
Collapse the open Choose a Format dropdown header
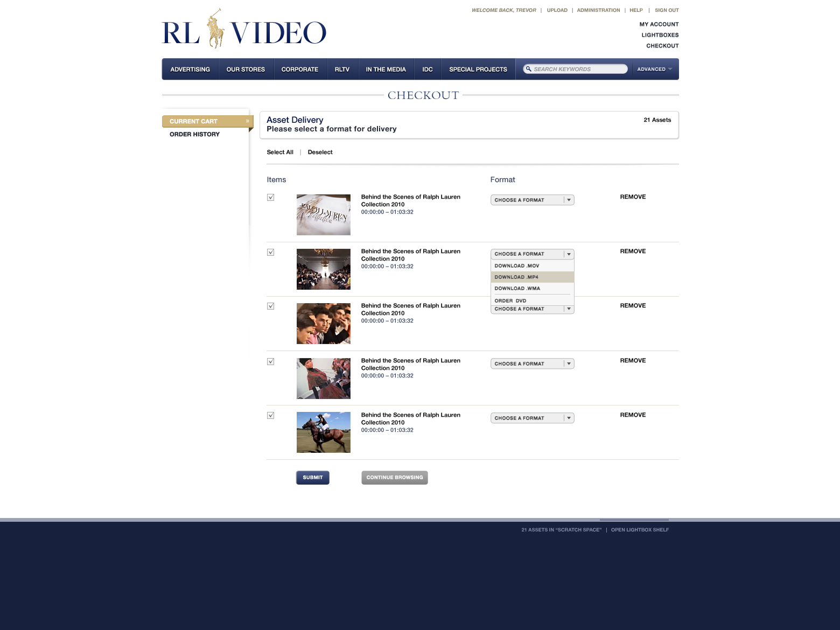pyautogui.click(x=532, y=254)
